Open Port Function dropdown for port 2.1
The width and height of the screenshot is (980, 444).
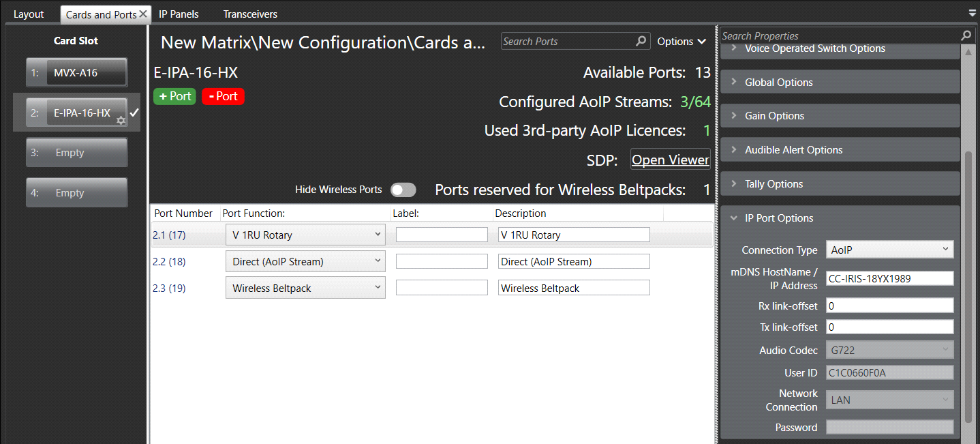[305, 235]
